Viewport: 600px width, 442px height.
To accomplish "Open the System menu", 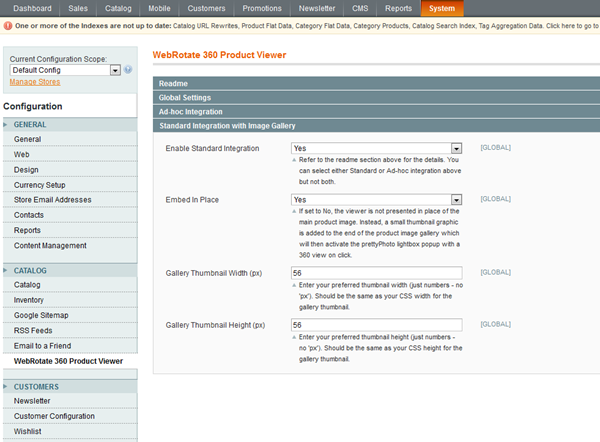I will pyautogui.click(x=441, y=8).
